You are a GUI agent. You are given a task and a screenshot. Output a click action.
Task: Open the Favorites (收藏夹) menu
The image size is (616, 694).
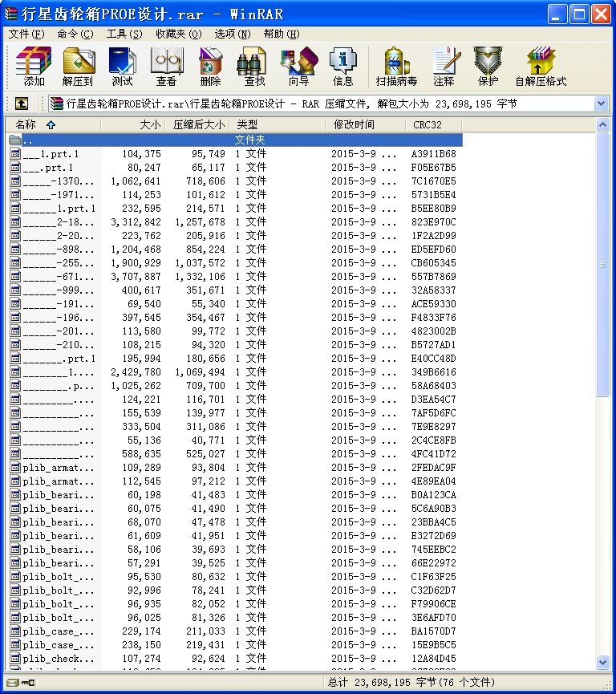[x=179, y=34]
